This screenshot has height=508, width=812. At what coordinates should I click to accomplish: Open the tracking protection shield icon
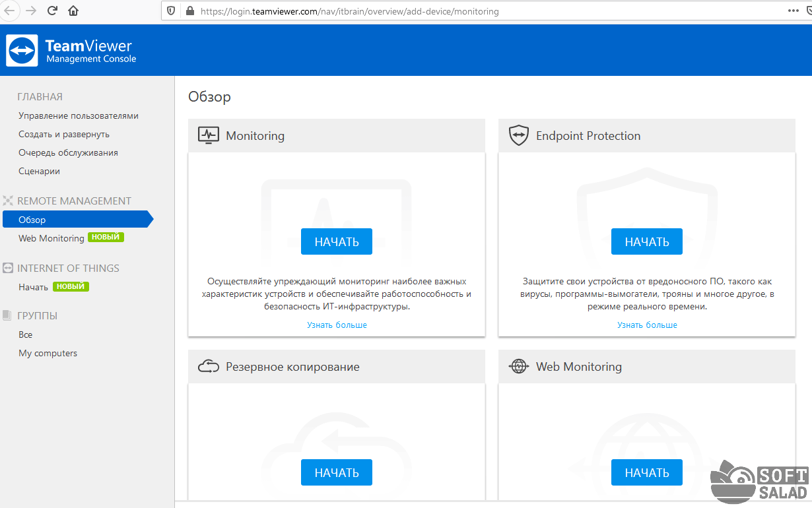171,11
